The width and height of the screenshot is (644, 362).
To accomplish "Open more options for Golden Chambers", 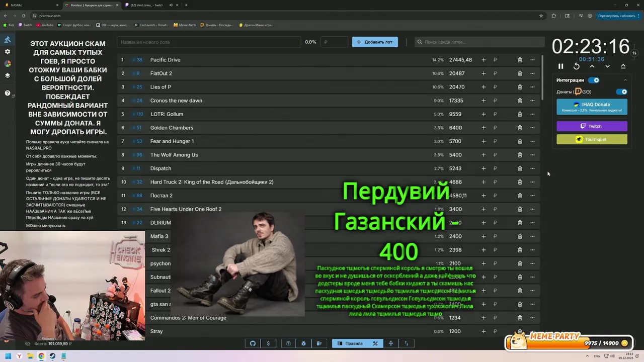I will (532, 128).
